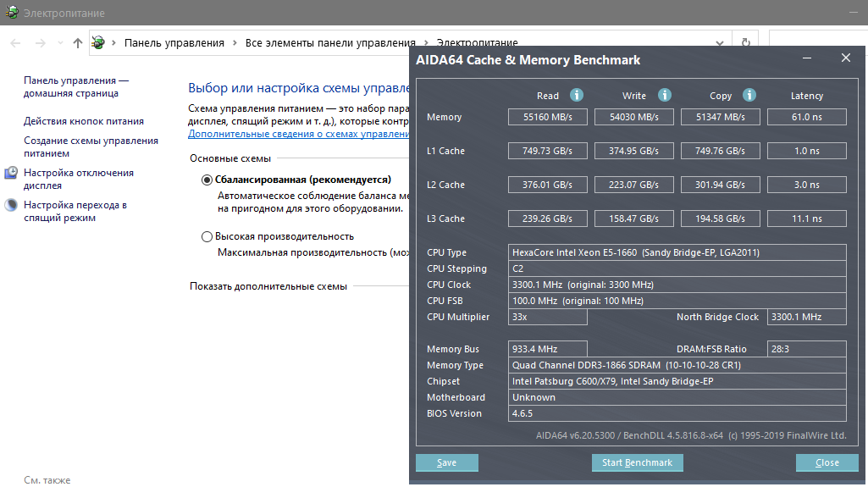This screenshot has width=868, height=487.
Task: Click Memory write value 54030 MB/s
Action: 633,117
